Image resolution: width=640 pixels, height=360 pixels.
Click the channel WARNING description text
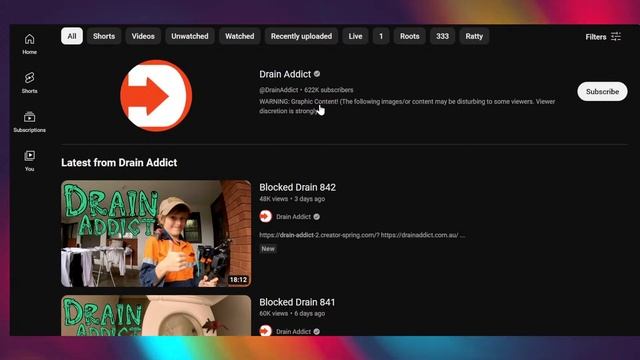tap(407, 106)
